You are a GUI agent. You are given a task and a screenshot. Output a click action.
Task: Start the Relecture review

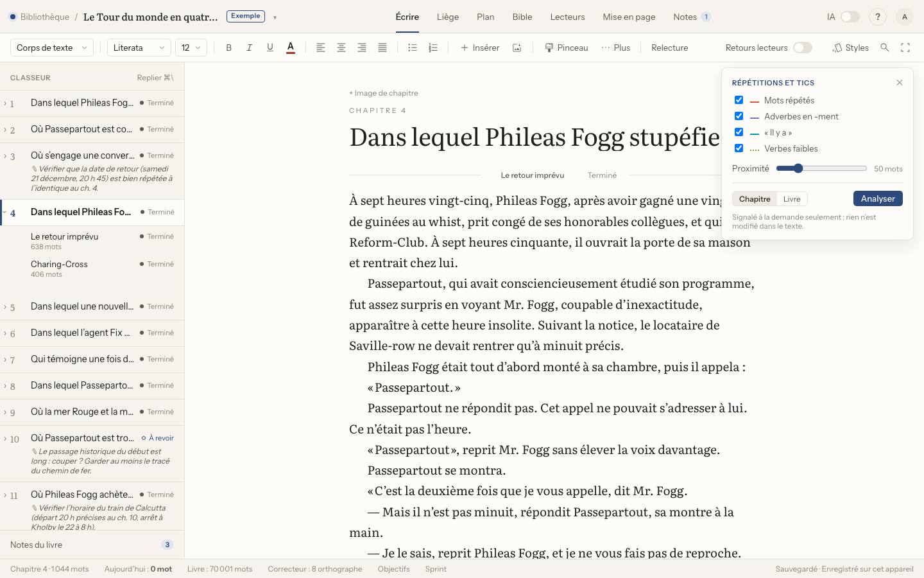tap(669, 48)
